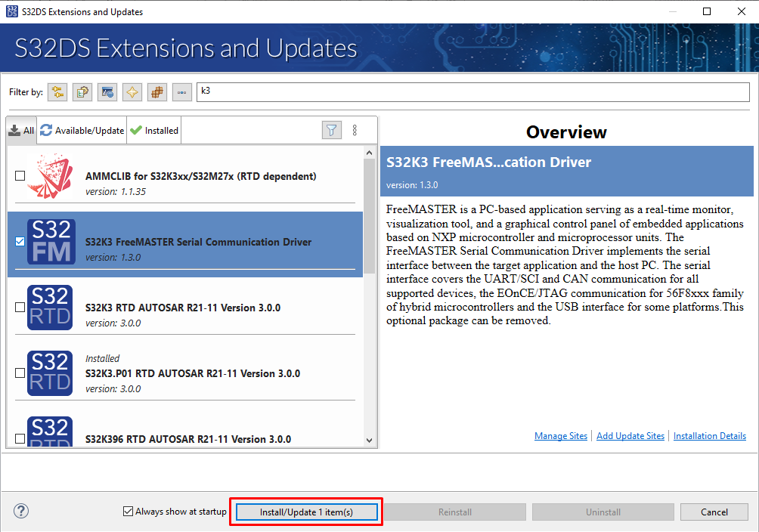Uncheck the S32K3 FreeMASTER Serial Communication Driver checkbox

pyautogui.click(x=20, y=242)
